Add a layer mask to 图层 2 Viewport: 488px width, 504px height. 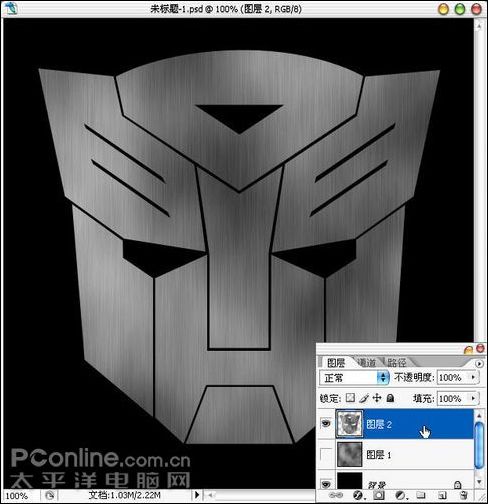(378, 495)
